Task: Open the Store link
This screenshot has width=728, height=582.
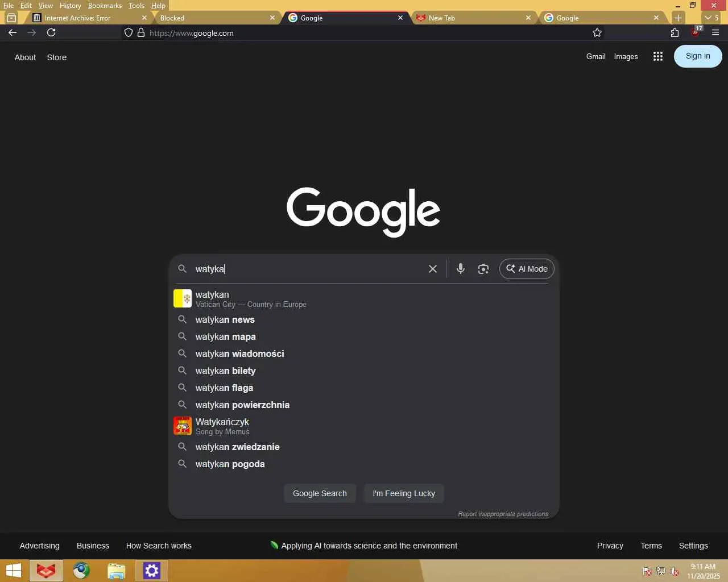Action: click(57, 57)
